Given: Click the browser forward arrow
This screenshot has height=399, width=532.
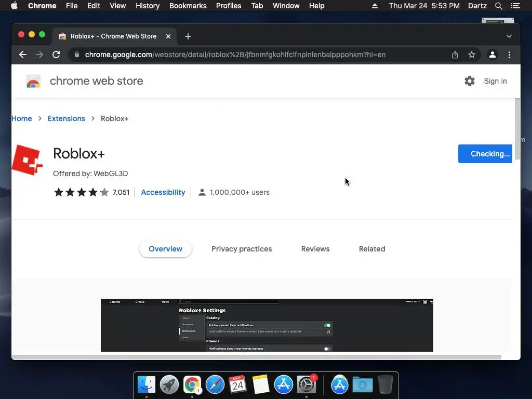Looking at the screenshot, I should [39, 55].
